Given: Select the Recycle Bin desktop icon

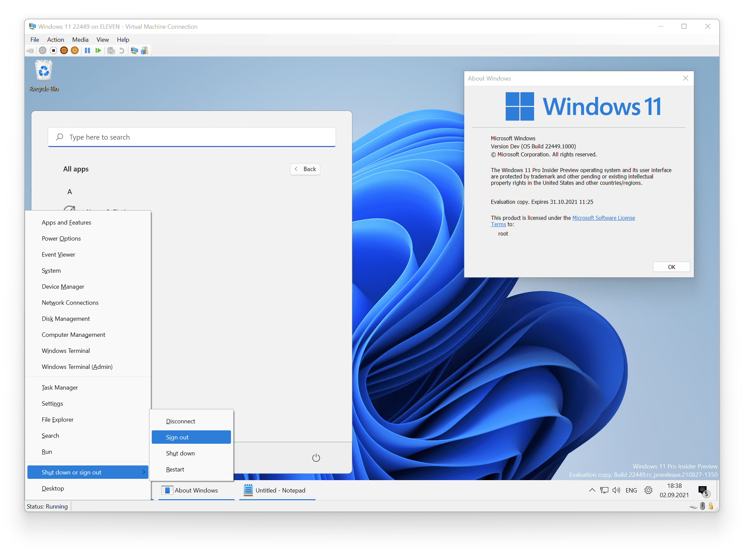Looking at the screenshot, I should (44, 76).
